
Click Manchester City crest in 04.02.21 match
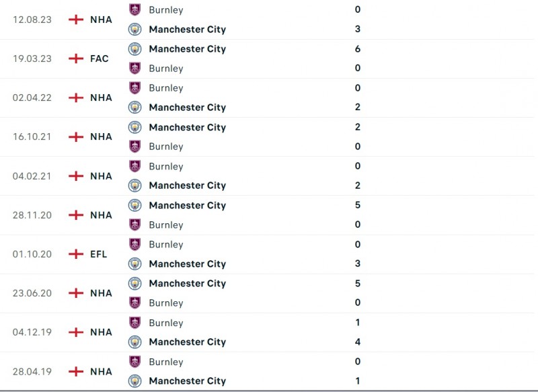135,186
